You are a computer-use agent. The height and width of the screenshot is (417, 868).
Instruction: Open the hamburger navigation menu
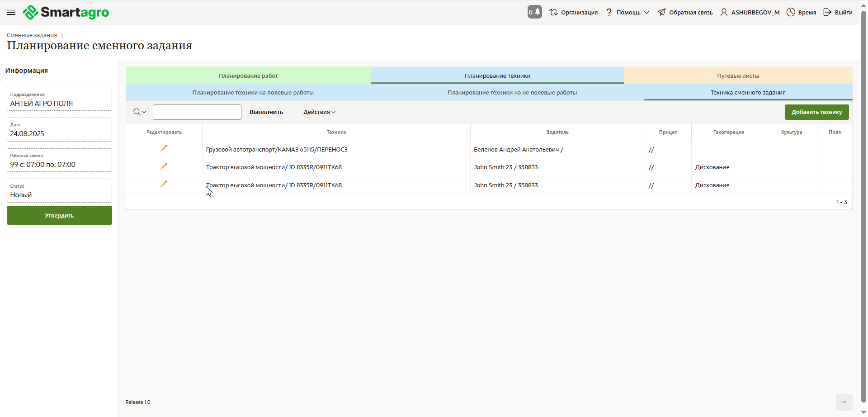11,13
